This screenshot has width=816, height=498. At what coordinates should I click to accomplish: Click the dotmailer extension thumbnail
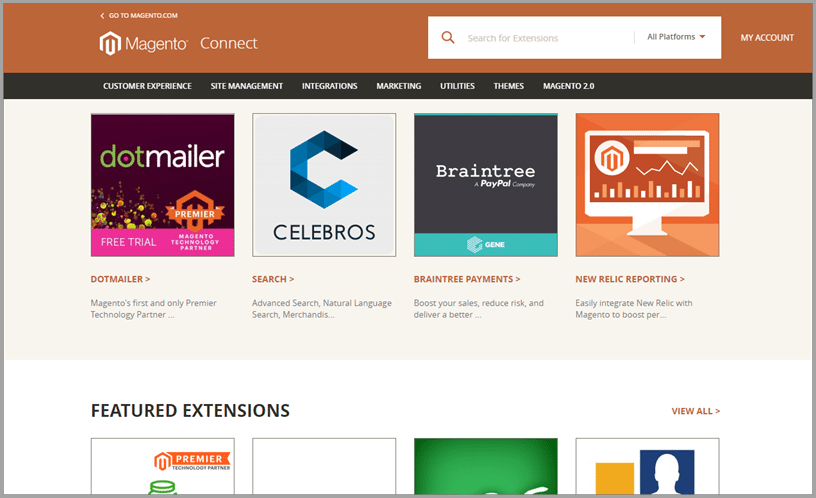click(162, 185)
